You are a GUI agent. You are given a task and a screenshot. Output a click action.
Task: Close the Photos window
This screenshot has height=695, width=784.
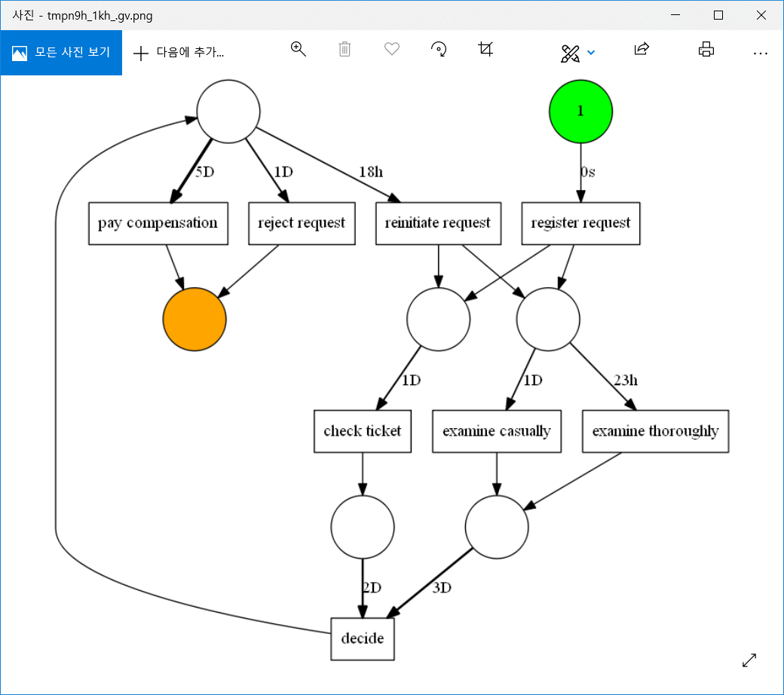click(x=761, y=15)
